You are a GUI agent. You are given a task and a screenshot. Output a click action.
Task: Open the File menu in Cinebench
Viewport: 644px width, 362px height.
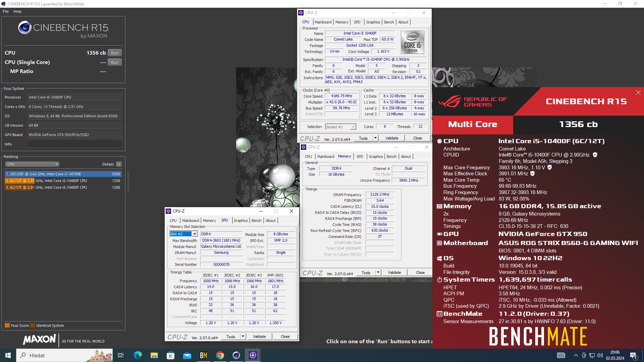point(6,11)
